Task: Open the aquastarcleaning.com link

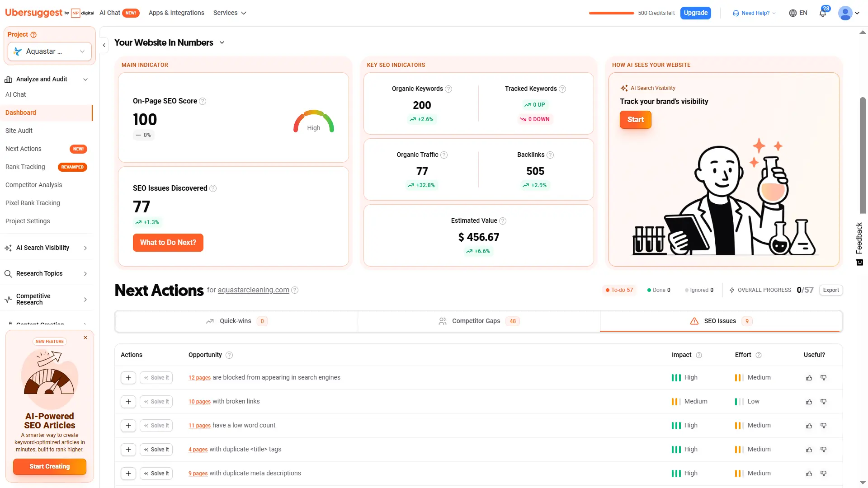Action: [x=254, y=290]
